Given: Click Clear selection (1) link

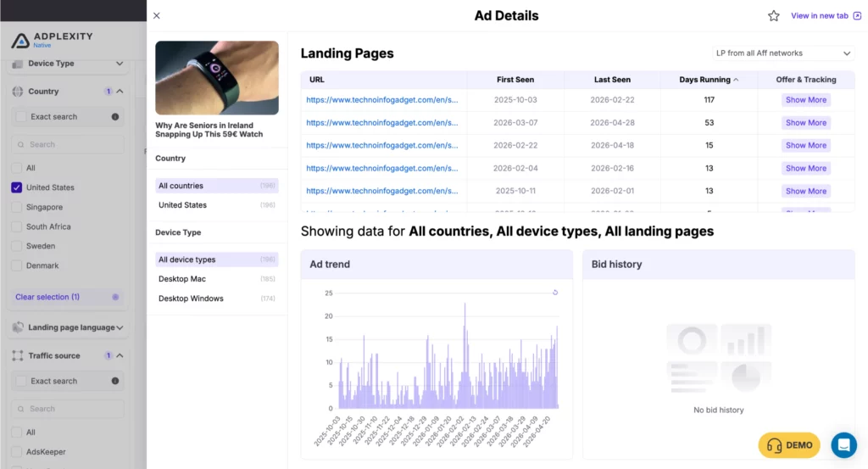Looking at the screenshot, I should 47,297.
